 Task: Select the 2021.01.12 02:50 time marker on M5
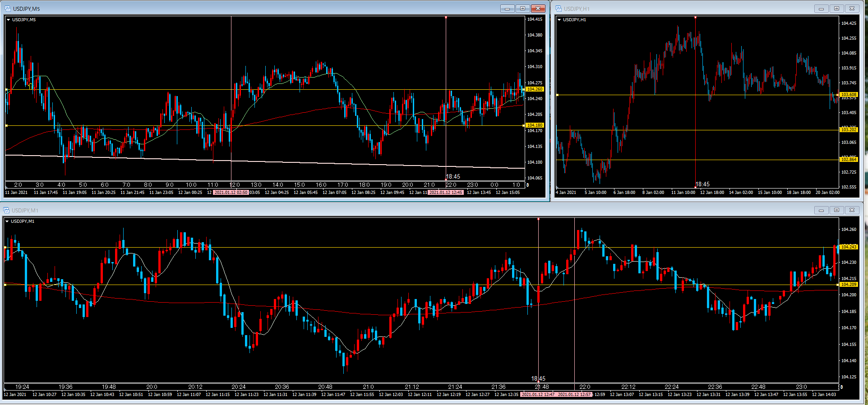click(231, 193)
